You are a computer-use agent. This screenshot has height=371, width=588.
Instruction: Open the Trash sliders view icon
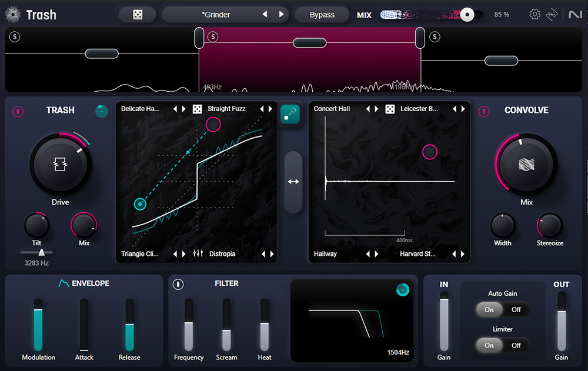click(198, 253)
